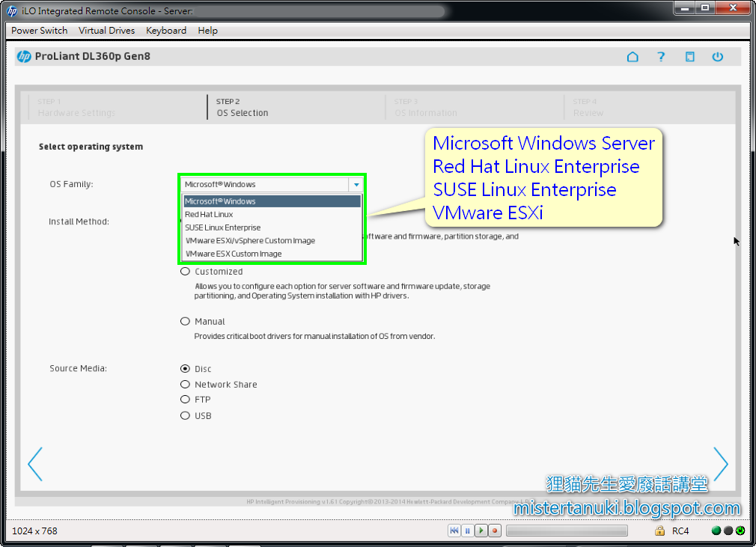This screenshot has width=756, height=547.
Task: Click the virtual media icon in the header
Action: tap(689, 56)
